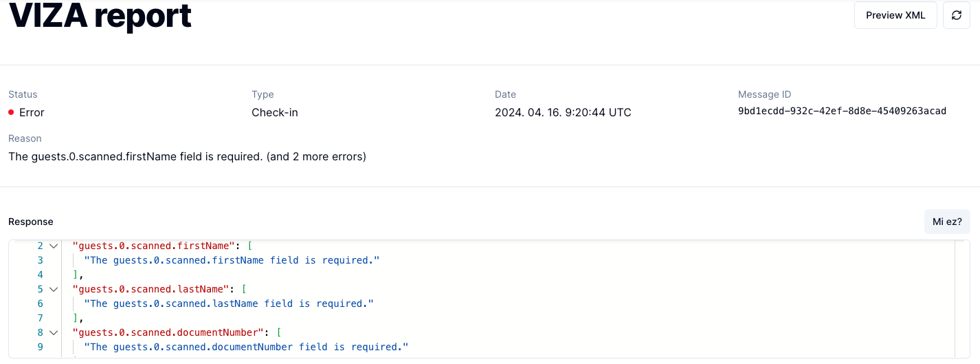Click the "guests.0.scanned.firstName" JSON key

[x=153, y=246]
